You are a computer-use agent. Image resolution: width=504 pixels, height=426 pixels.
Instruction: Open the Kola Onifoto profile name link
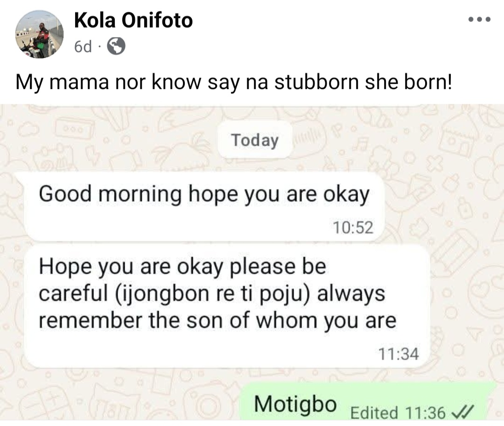(133, 21)
